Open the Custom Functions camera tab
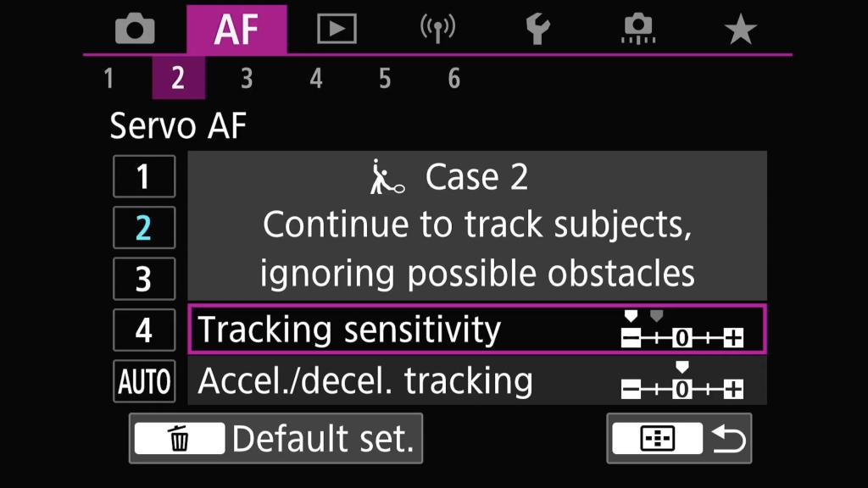 point(638,29)
